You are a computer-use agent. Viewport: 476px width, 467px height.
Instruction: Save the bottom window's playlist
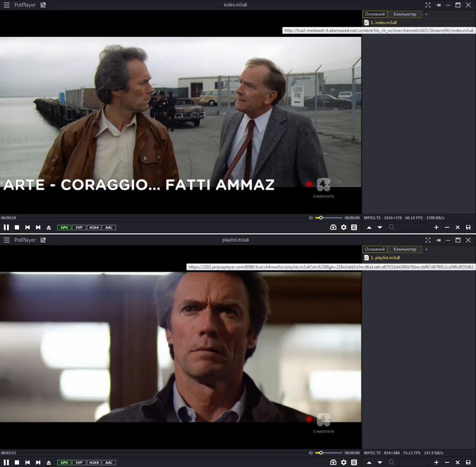click(x=468, y=462)
